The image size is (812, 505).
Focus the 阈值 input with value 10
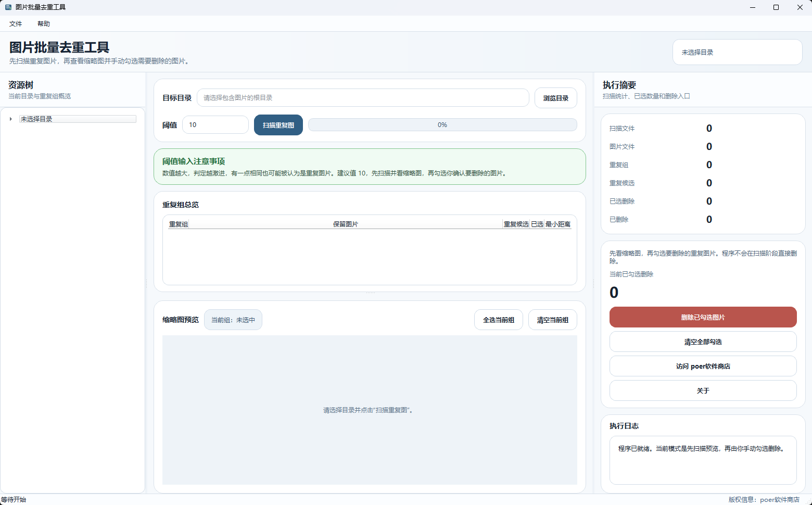click(x=215, y=125)
